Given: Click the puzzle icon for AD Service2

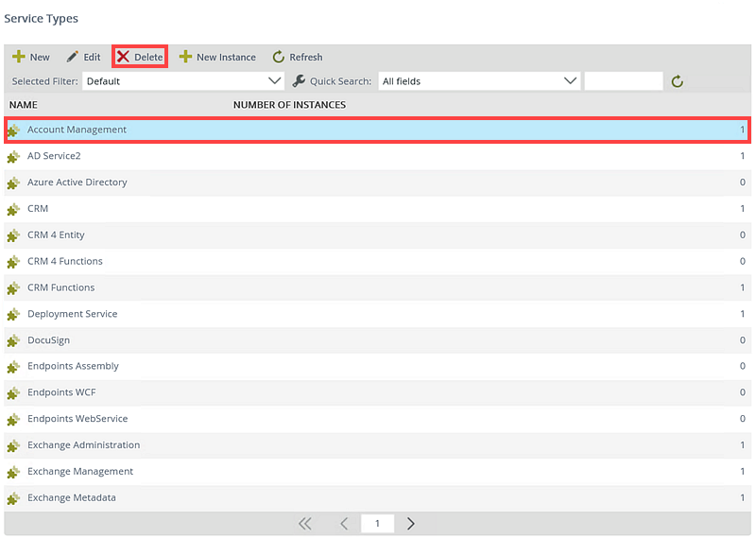Looking at the screenshot, I should coord(13,156).
